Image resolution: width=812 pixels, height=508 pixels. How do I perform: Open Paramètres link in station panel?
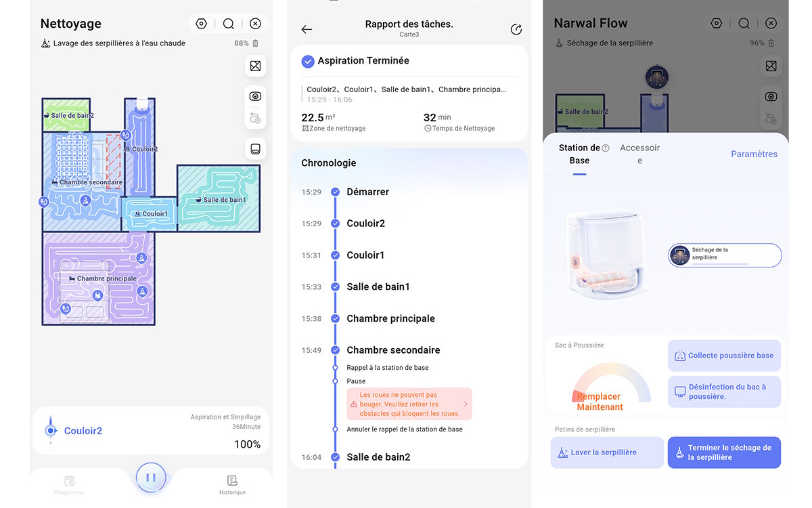pyautogui.click(x=754, y=154)
